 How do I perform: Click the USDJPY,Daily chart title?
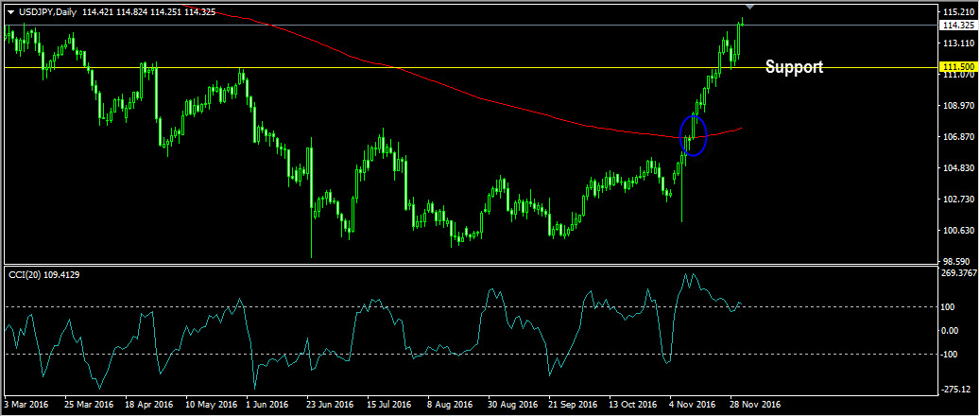tap(48, 12)
